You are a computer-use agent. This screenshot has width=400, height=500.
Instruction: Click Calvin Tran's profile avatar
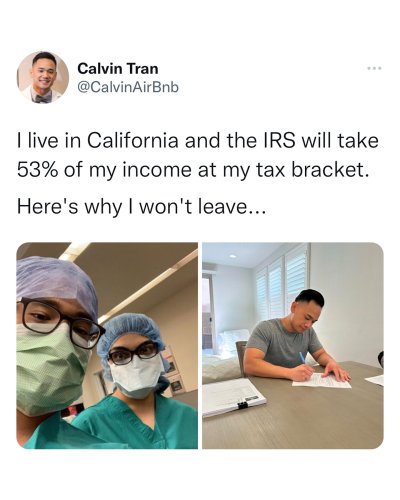coord(43,77)
